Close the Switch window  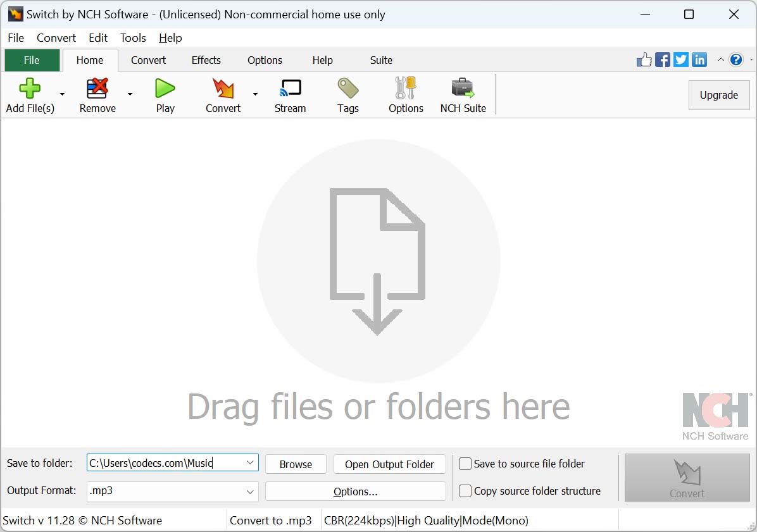click(x=734, y=14)
